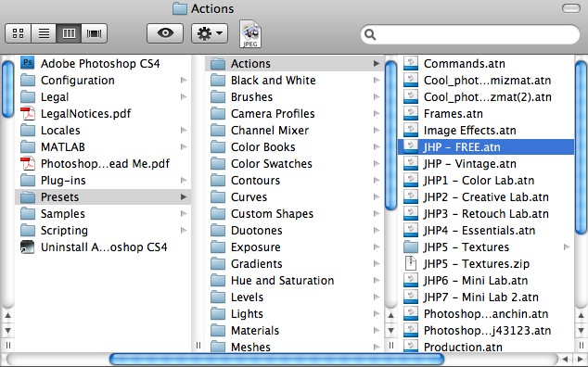Select the Plug-ins folder
This screenshot has height=367, width=588.
pos(103,181)
